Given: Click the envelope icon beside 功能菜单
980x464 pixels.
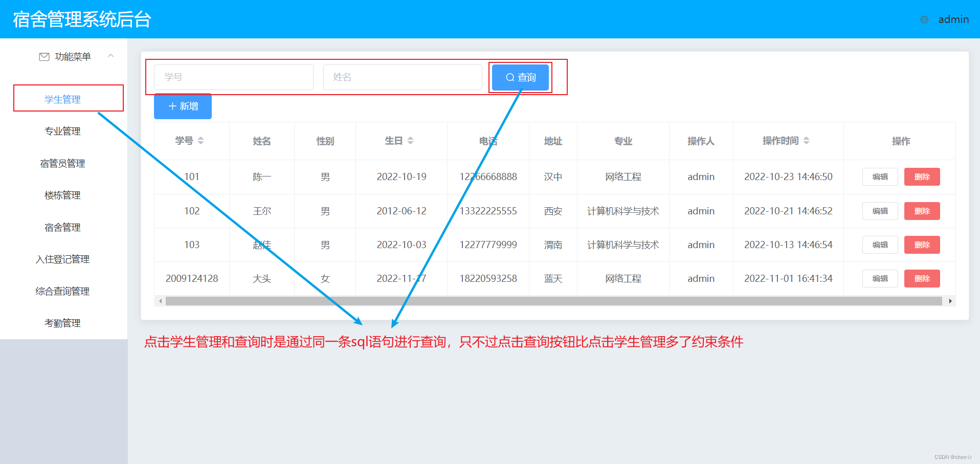Looking at the screenshot, I should (44, 57).
